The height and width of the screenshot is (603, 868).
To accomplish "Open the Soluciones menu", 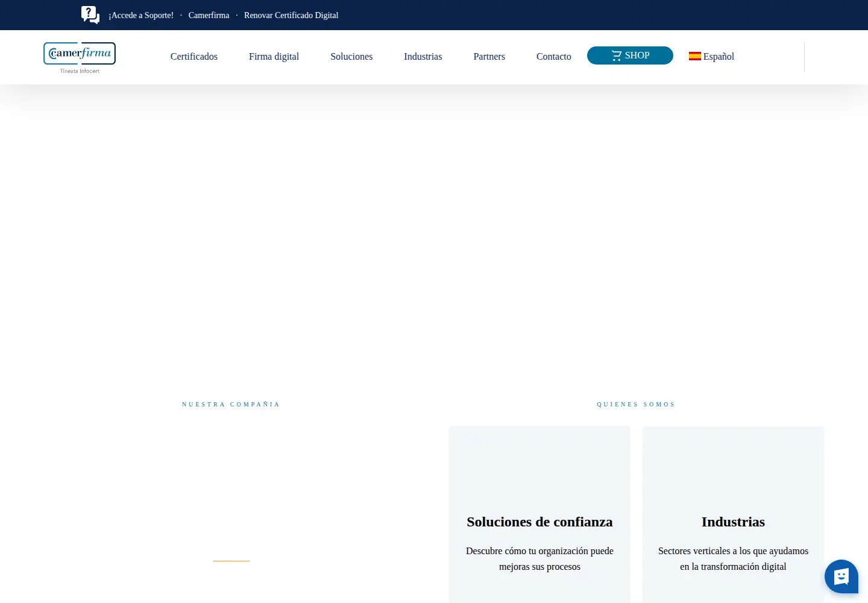I will [x=351, y=56].
